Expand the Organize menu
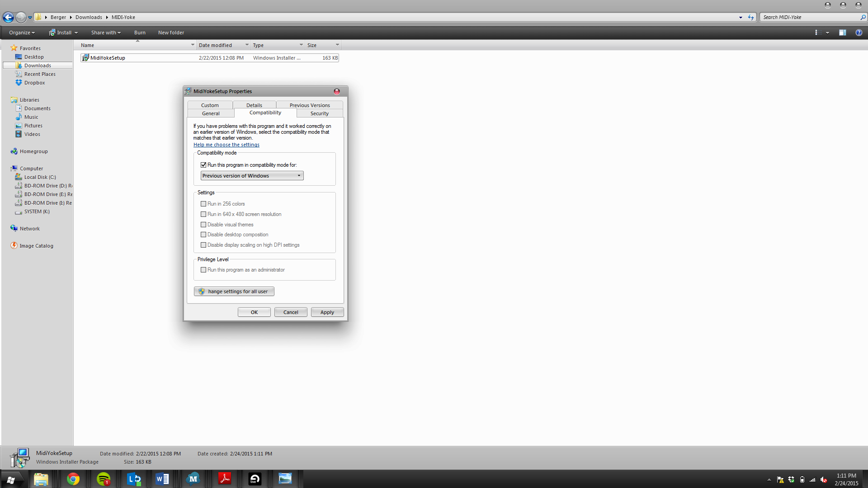Viewport: 868px width, 488px height. (x=21, y=32)
